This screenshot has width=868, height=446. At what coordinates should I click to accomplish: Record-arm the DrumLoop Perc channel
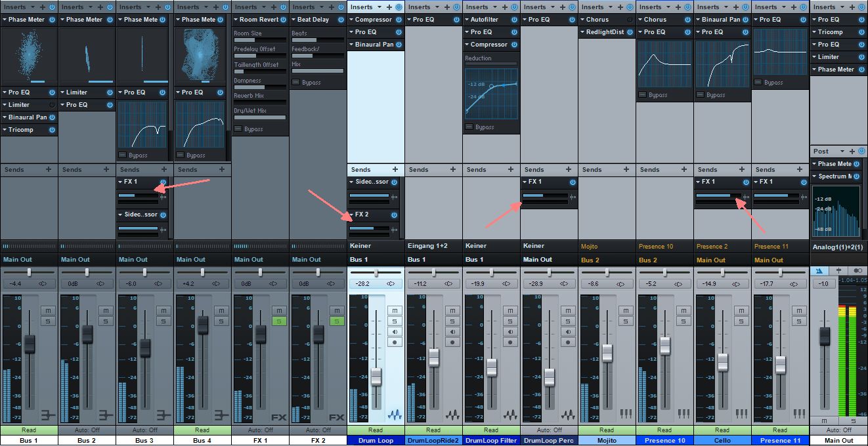568,342
